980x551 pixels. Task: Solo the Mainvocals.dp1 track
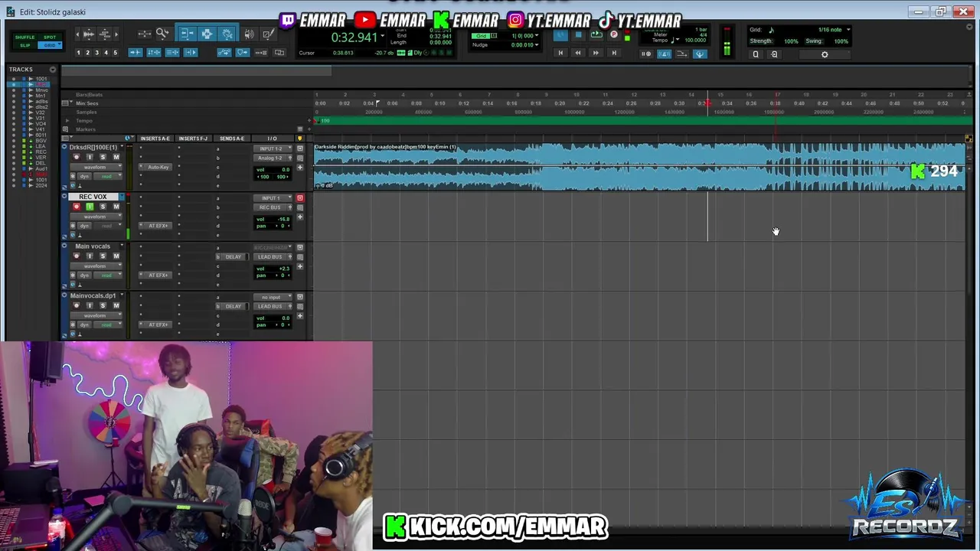[103, 305]
